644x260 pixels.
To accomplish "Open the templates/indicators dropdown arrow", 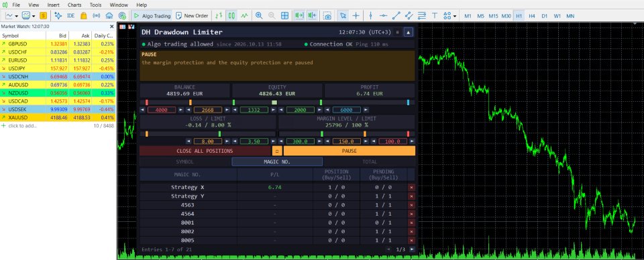I will coord(34,16).
